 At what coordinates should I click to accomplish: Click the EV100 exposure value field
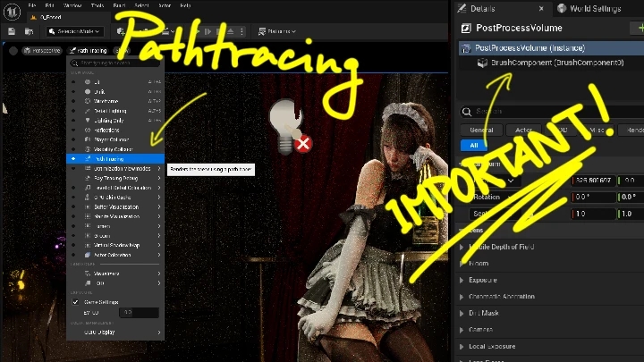[139, 312]
